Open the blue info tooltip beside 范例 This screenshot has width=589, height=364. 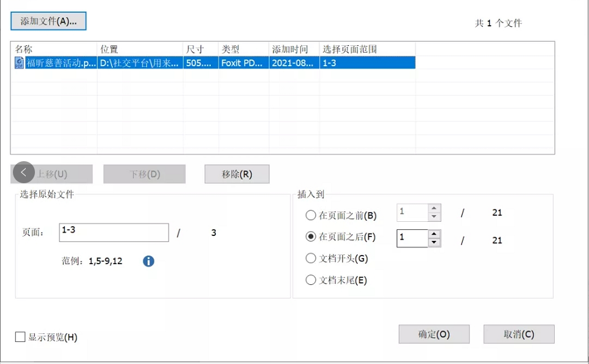[x=147, y=261]
